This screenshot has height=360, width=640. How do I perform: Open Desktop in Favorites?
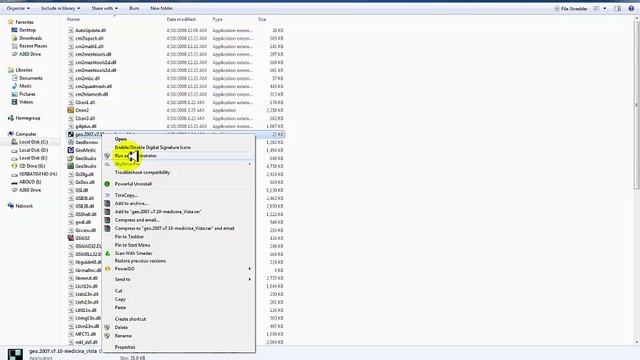coord(27,30)
